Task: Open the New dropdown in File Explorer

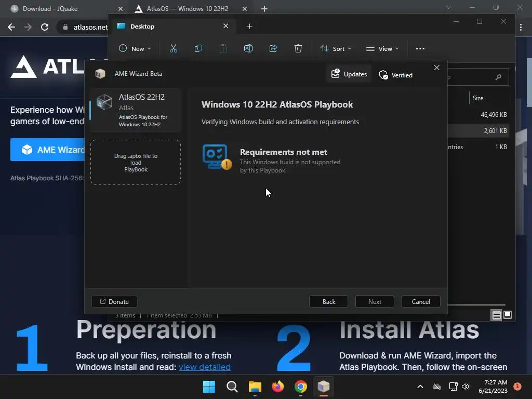Action: pyautogui.click(x=135, y=48)
